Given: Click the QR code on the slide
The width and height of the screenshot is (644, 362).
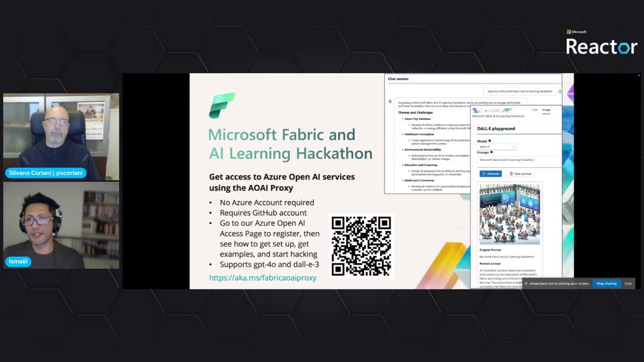Looking at the screenshot, I should pyautogui.click(x=361, y=246).
